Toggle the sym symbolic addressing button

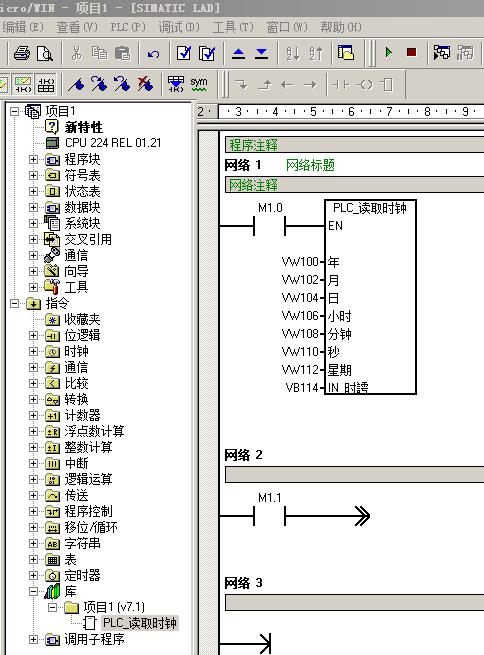[x=199, y=84]
